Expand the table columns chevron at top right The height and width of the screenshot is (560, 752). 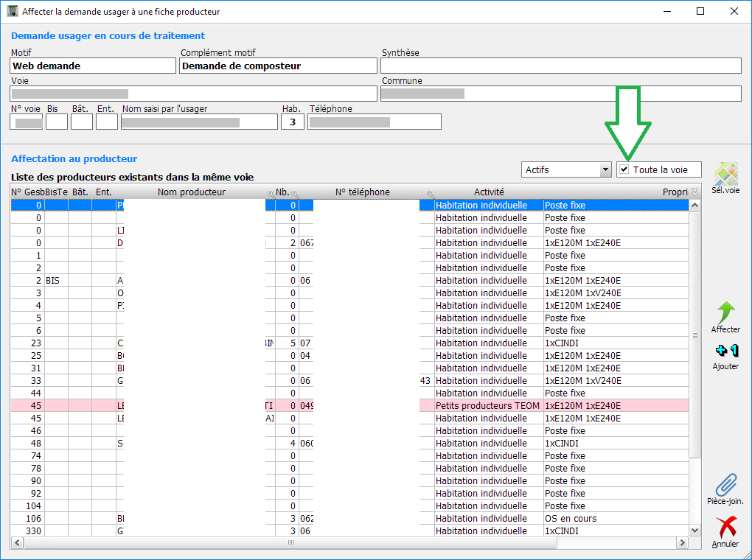point(694,192)
